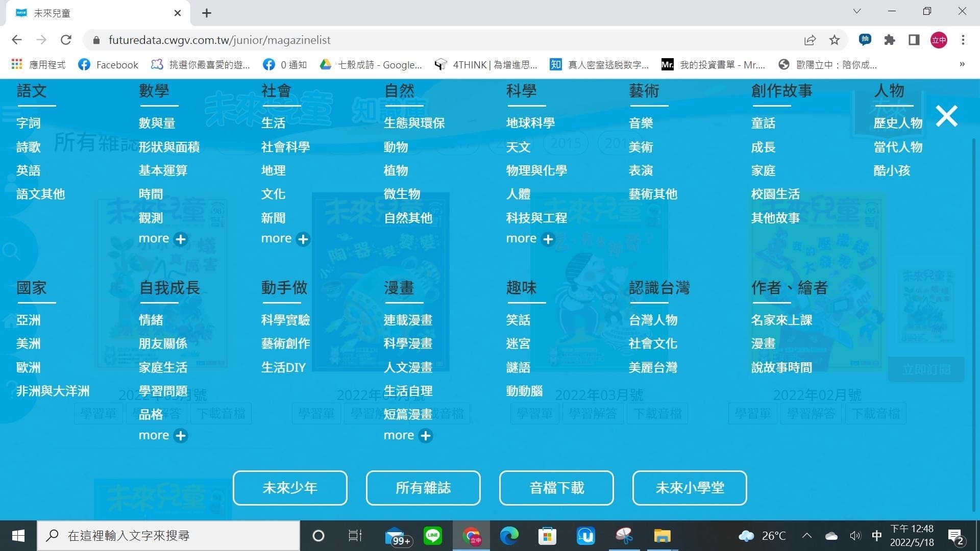Expand more under 自我成長 category
980x551 pixels.
[x=163, y=436]
